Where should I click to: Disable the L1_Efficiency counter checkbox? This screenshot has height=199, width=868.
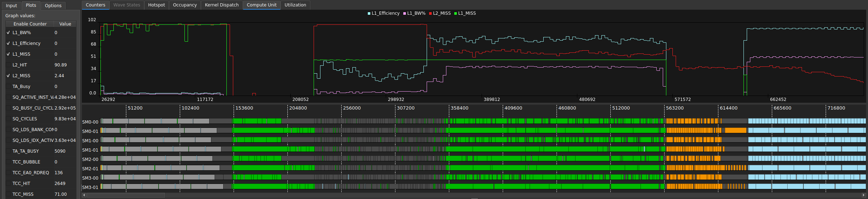[x=8, y=43]
